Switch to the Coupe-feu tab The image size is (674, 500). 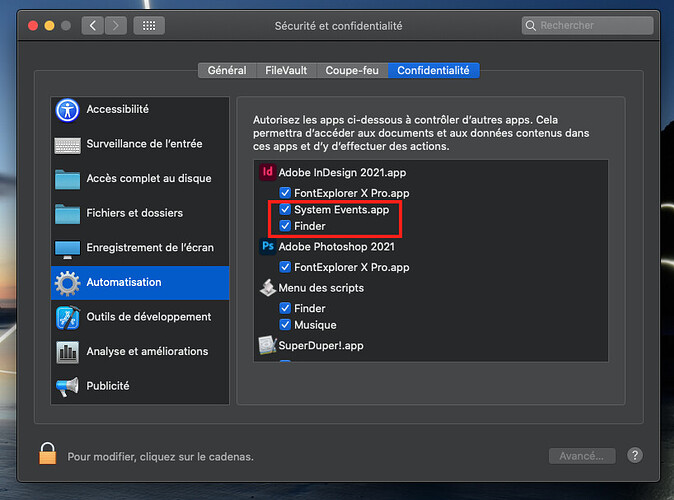[x=352, y=71]
